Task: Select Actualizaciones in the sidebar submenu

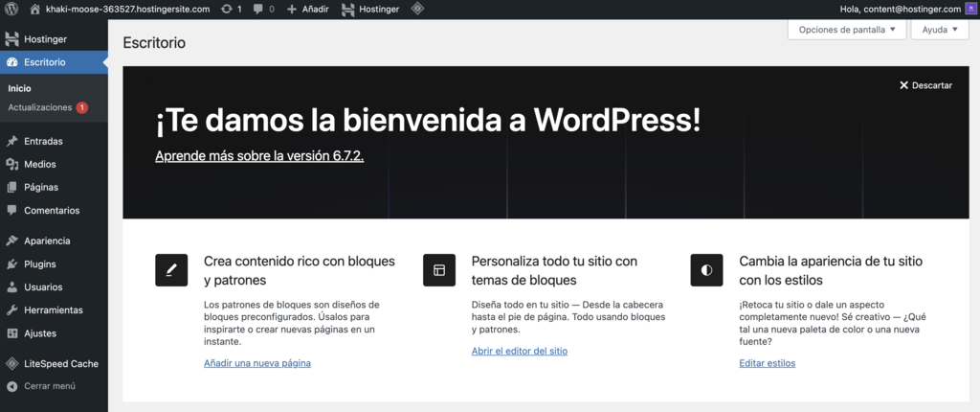Action: pyautogui.click(x=40, y=107)
